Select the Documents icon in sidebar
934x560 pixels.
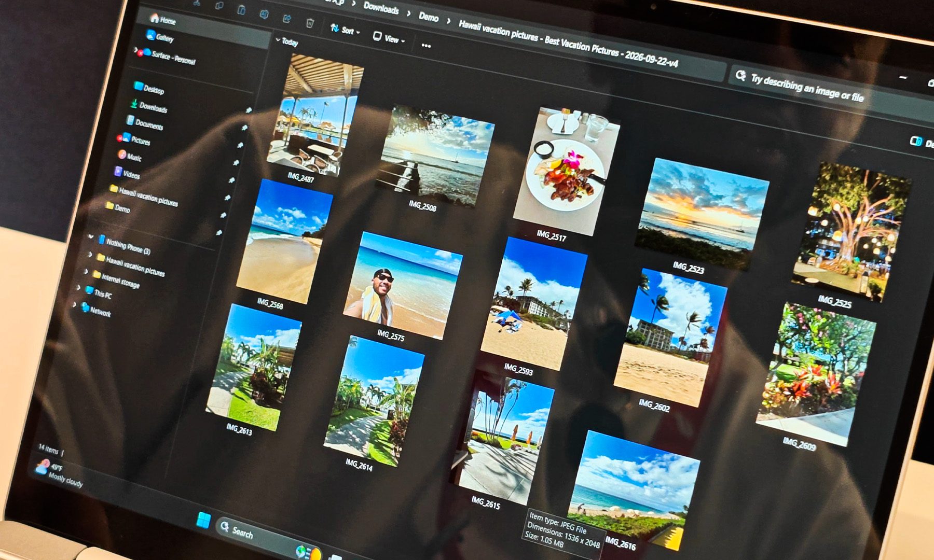(130, 121)
